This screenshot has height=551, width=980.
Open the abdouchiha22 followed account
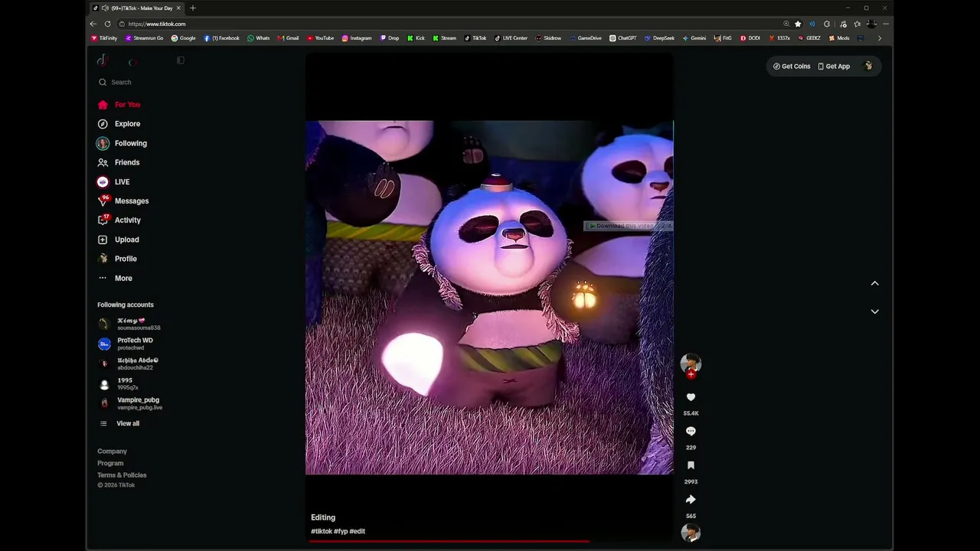pyautogui.click(x=129, y=364)
